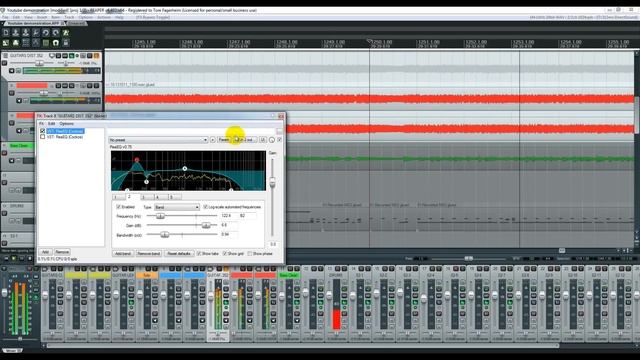This screenshot has height=360, width=640.
Task: Click the GUITARS DIST 352 track volume slider
Action: pos(39,63)
